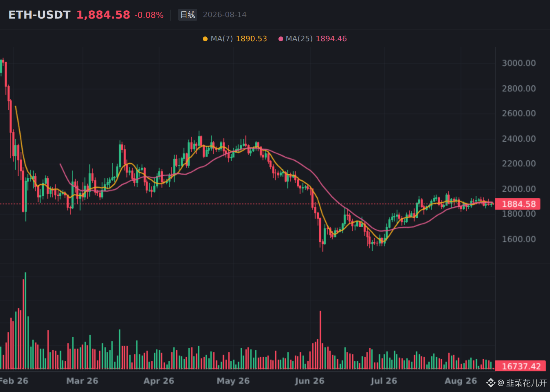Click the ETH-USDT pair title

pyautogui.click(x=39, y=15)
